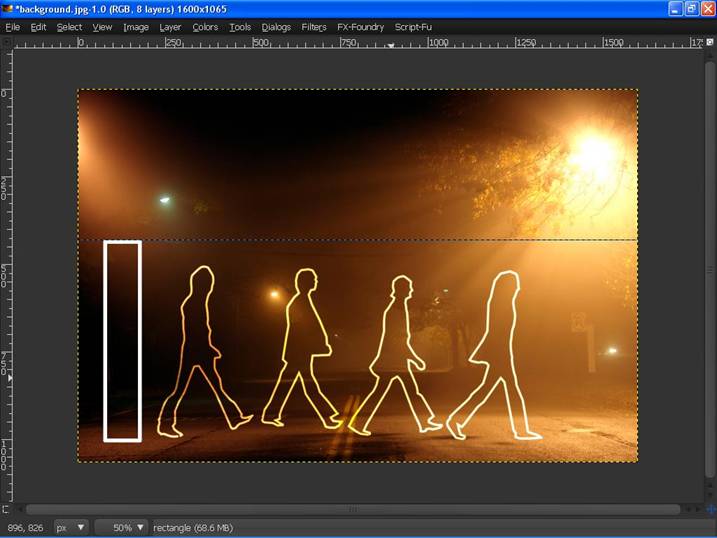Open the 50% zoom dropdown

click(x=121, y=527)
